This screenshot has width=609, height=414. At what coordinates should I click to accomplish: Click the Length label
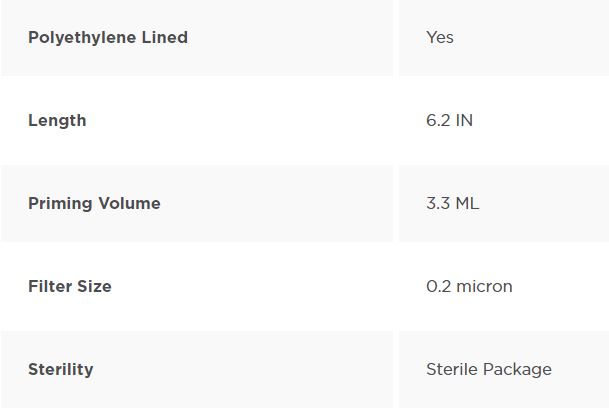pyautogui.click(x=57, y=121)
